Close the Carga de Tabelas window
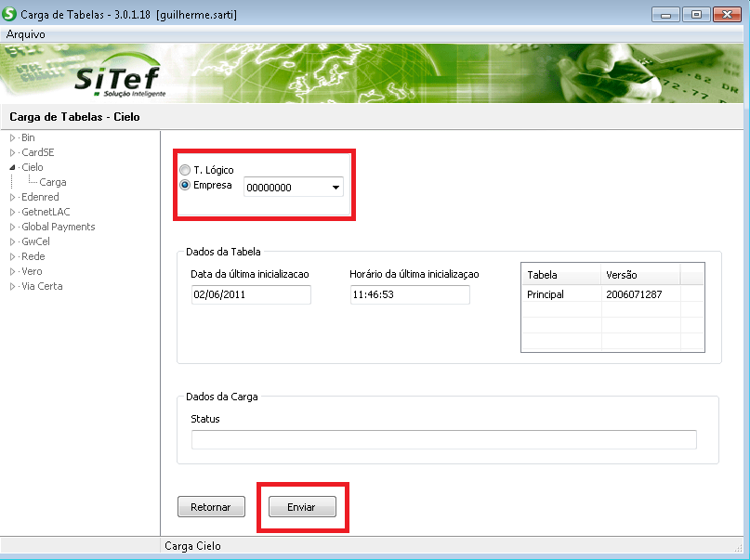Image resolution: width=750 pixels, height=560 pixels. click(727, 15)
